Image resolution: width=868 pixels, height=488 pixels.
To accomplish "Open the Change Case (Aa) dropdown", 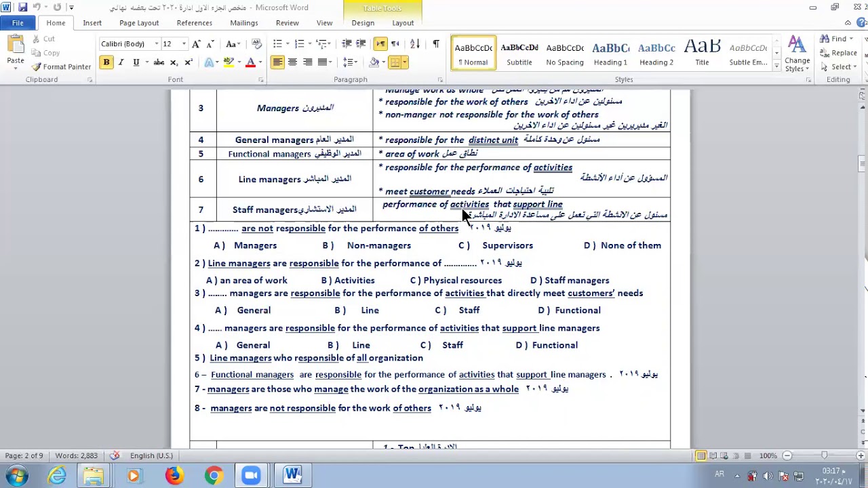I will point(233,44).
